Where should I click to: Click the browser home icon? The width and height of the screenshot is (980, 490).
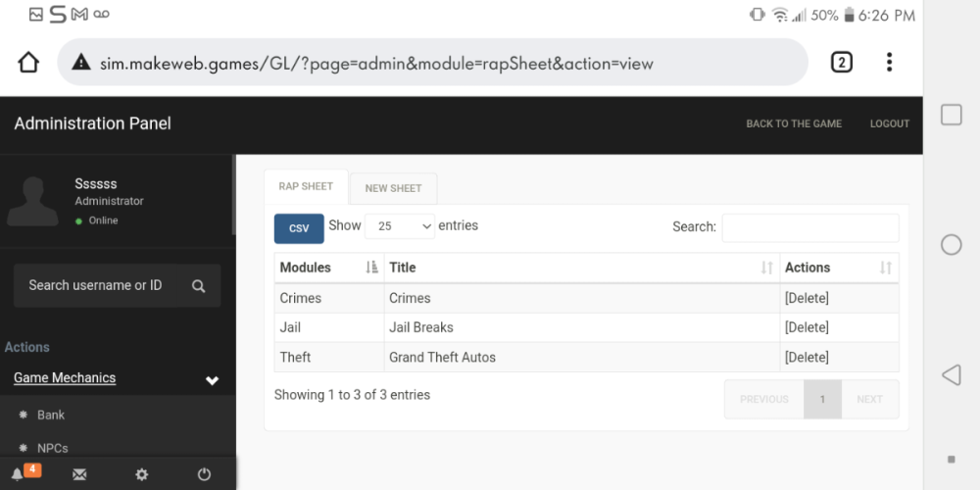28,63
